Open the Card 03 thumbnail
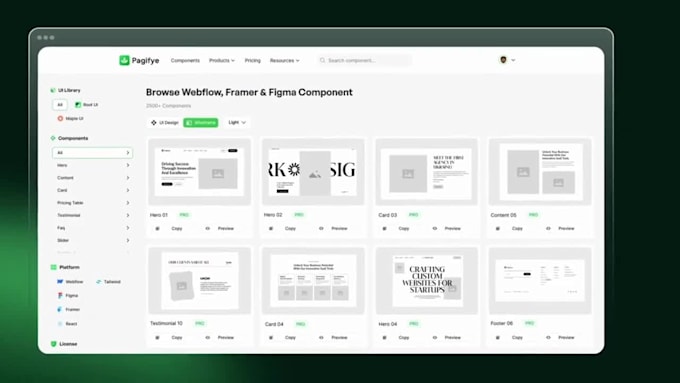The image size is (680, 383). (x=427, y=172)
